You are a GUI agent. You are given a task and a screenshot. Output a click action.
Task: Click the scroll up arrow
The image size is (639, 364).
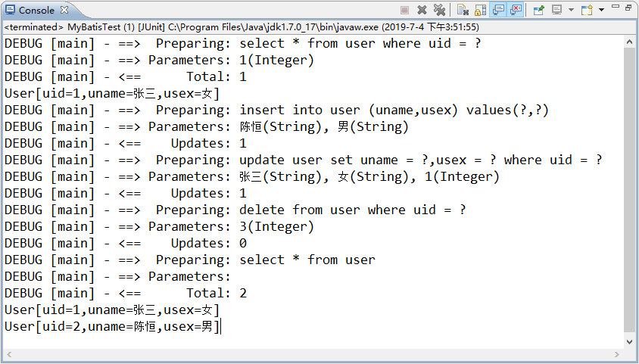pyautogui.click(x=630, y=40)
